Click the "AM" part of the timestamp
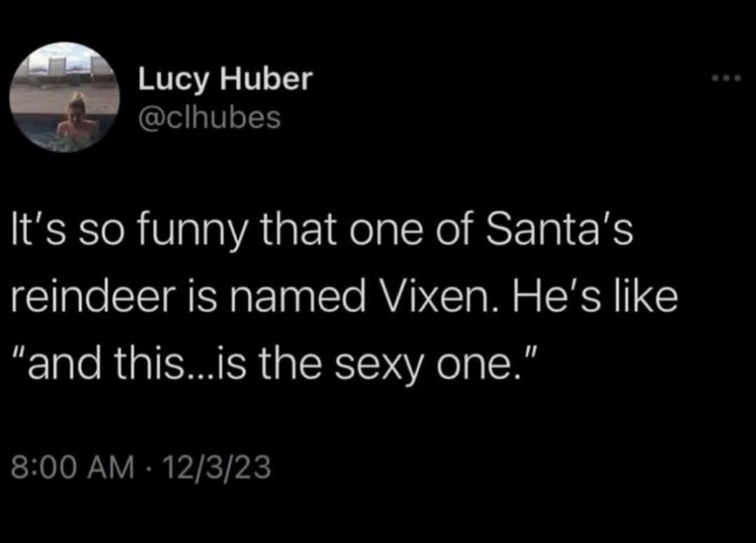The width and height of the screenshot is (756, 543). (114, 467)
